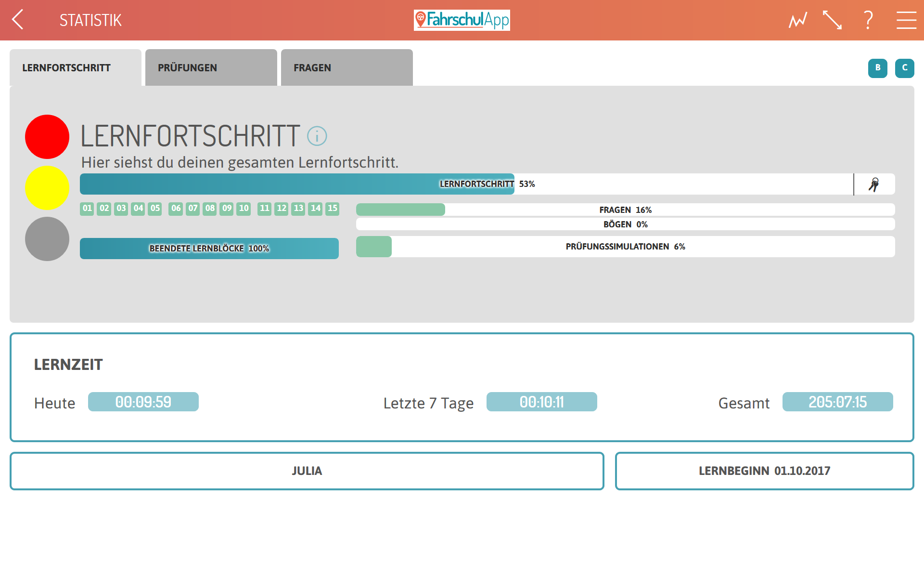Click the FahrschulApp logo
The image size is (924, 578).
(x=462, y=20)
